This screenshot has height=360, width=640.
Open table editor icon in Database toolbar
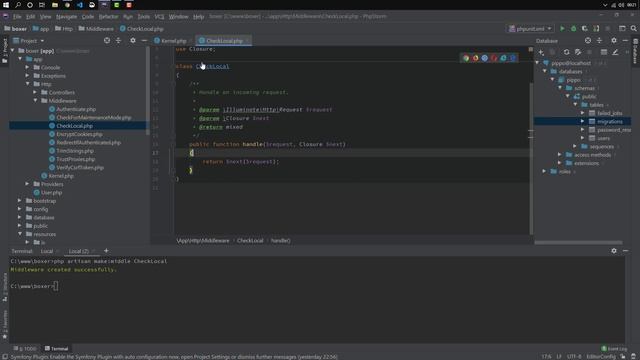[603, 52]
